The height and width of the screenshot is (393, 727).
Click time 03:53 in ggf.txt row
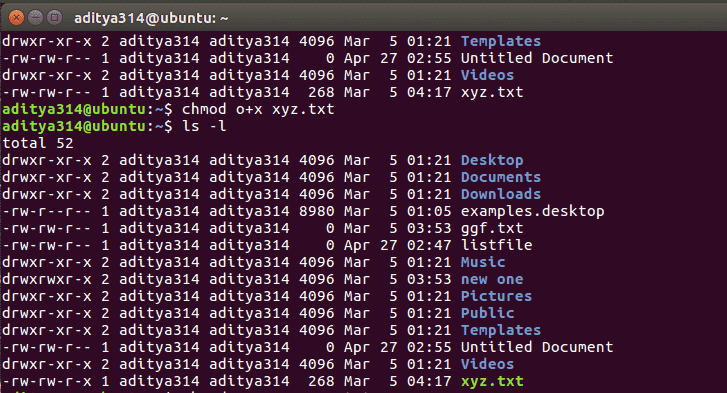point(429,228)
